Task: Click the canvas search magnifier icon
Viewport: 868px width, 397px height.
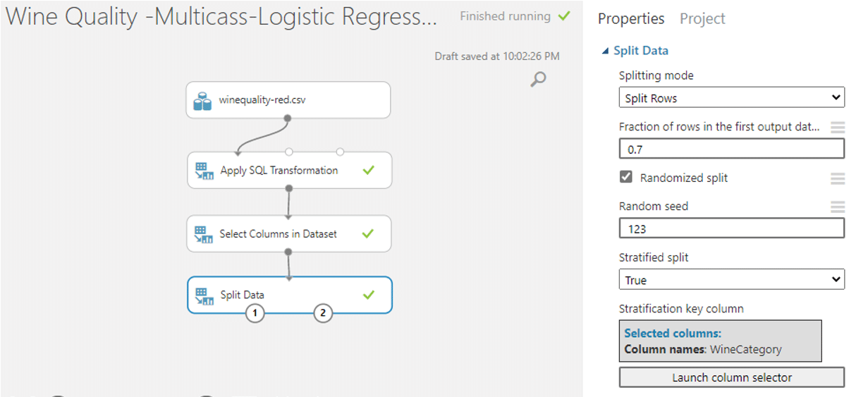Action: click(538, 79)
